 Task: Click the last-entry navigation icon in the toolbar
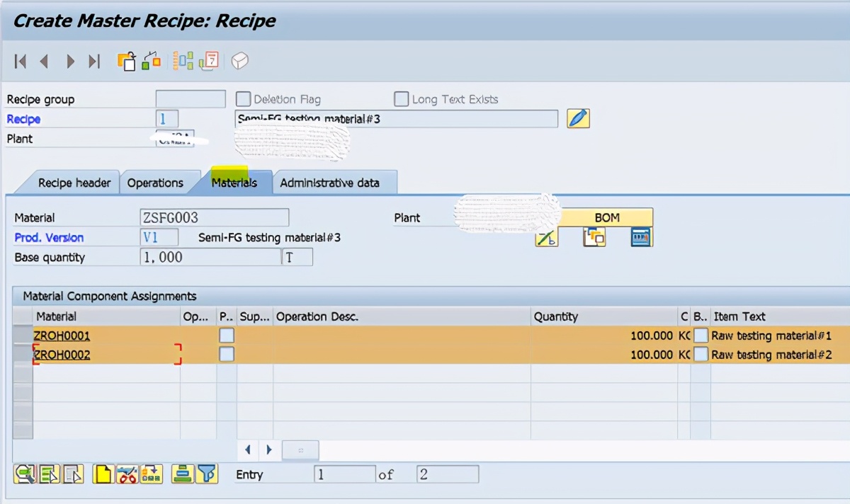94,61
